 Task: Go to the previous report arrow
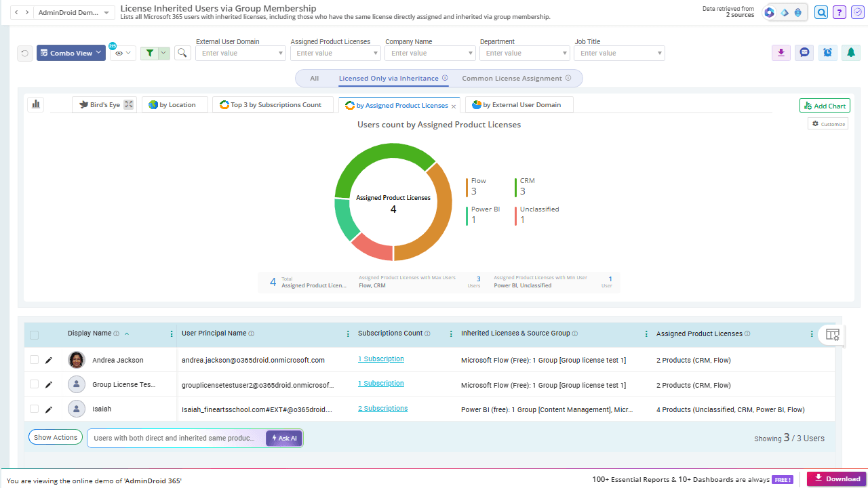pos(18,12)
